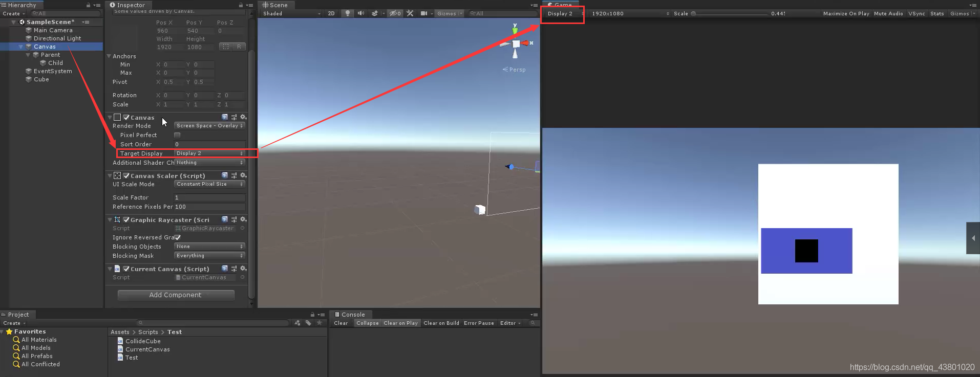The image size is (980, 377).
Task: Open Shaded draw mode dropdown
Action: click(x=291, y=13)
